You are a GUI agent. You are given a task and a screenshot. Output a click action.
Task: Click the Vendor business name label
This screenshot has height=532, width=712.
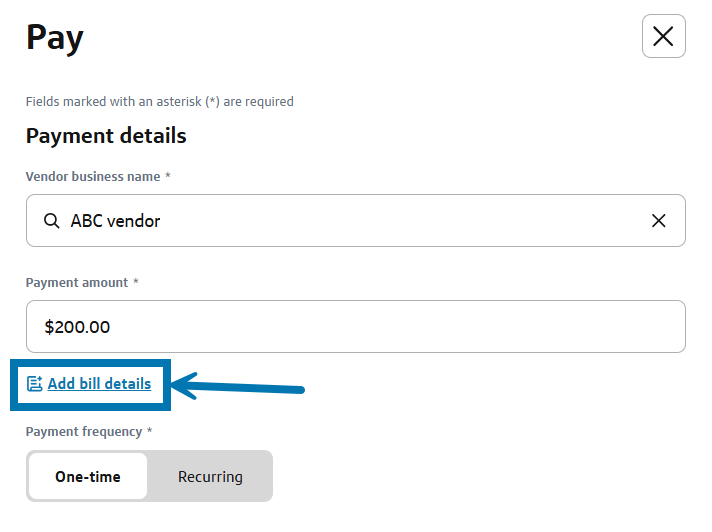pos(92,176)
